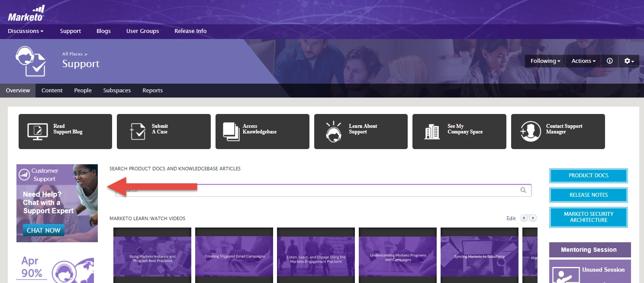Click the Apr 90% statistic text
The height and width of the screenshot is (283, 644).
32,267
